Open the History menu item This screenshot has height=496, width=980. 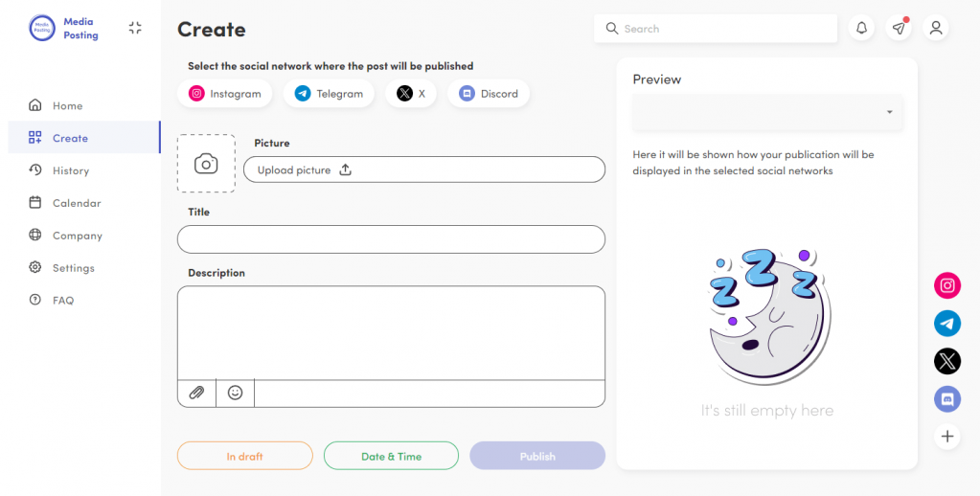pos(70,170)
